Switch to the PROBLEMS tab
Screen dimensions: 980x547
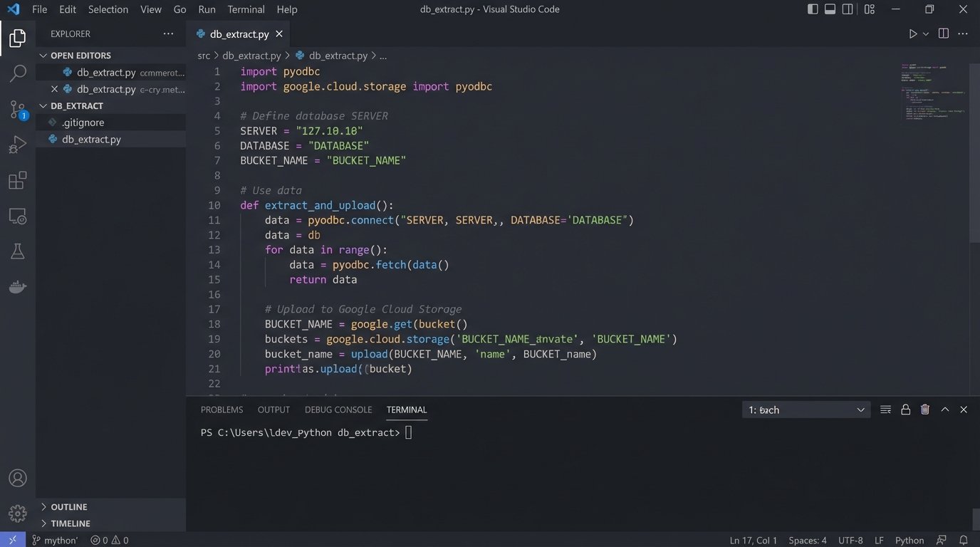[221, 410]
